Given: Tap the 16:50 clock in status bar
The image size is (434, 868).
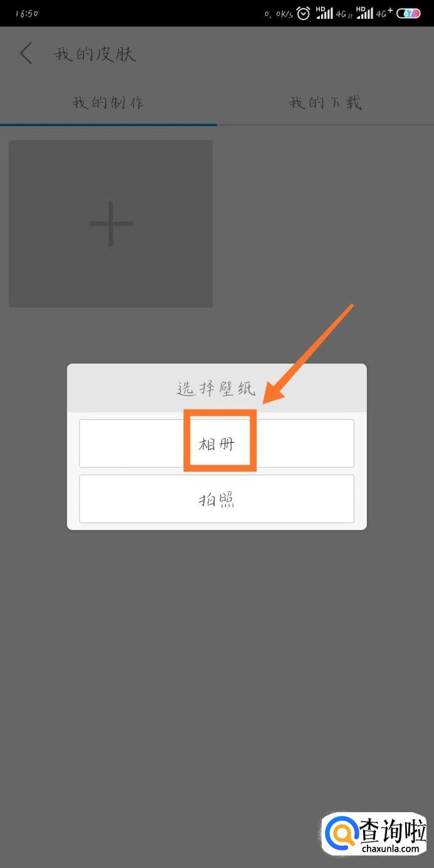Looking at the screenshot, I should pos(26,14).
